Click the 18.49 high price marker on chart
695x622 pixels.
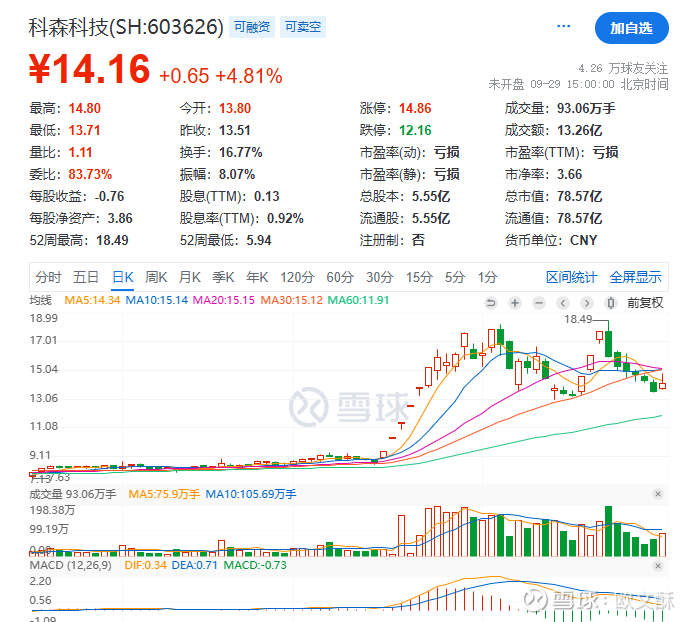578,319
